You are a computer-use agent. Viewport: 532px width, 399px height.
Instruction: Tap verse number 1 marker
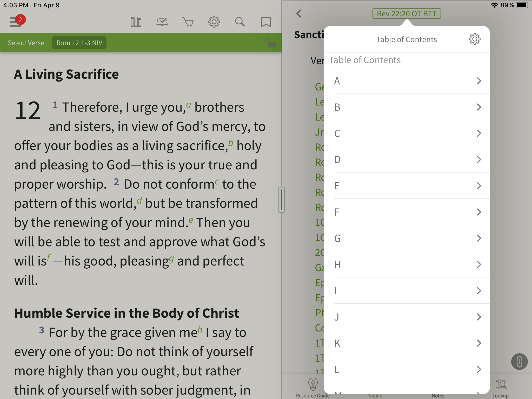55,105
